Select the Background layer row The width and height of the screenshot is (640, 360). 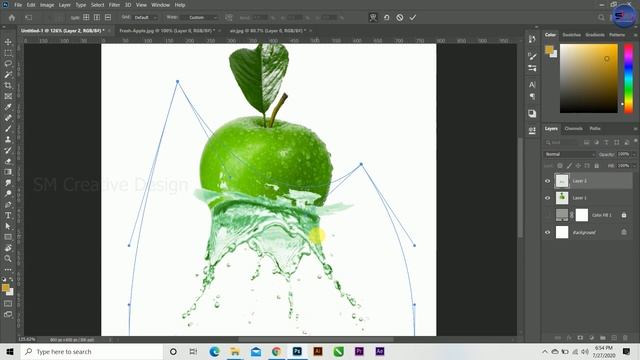588,232
